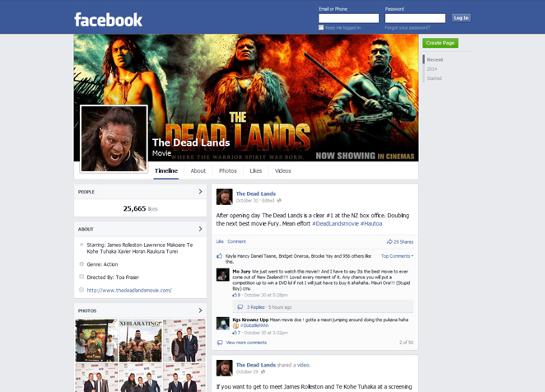
Task: Click the Kgs Krownz Upp commenter name
Action: pyautogui.click(x=250, y=320)
